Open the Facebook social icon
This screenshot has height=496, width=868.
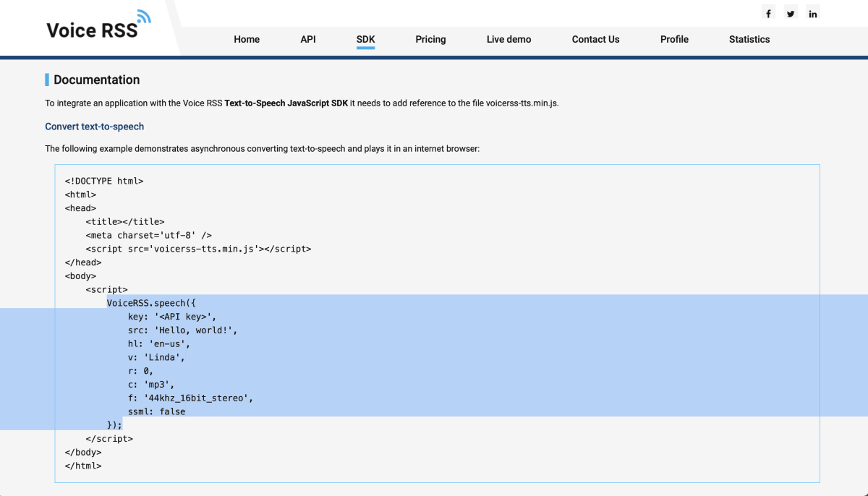(x=768, y=13)
